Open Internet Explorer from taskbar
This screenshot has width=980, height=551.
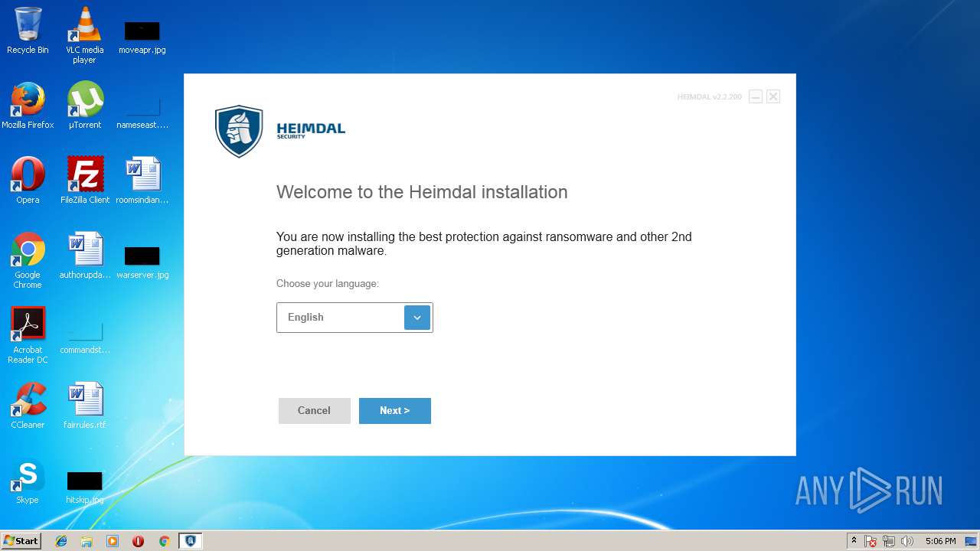click(61, 541)
